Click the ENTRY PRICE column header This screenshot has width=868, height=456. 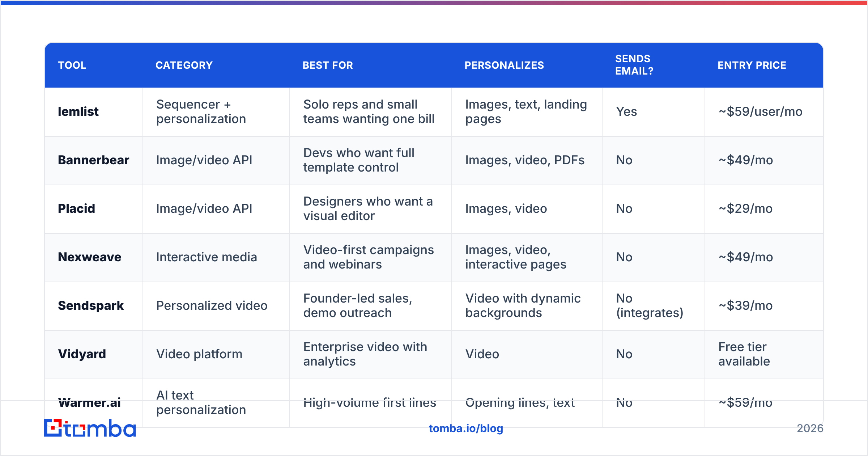pyautogui.click(x=752, y=65)
